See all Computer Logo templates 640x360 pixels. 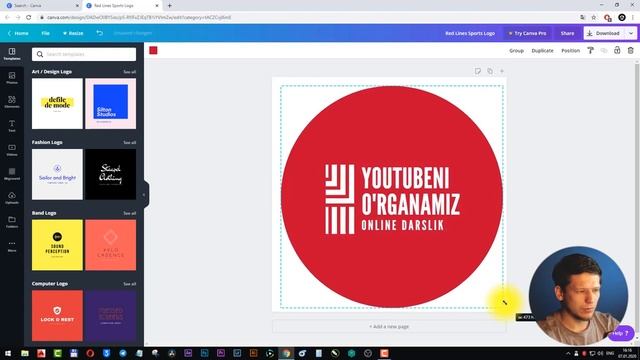click(x=129, y=284)
